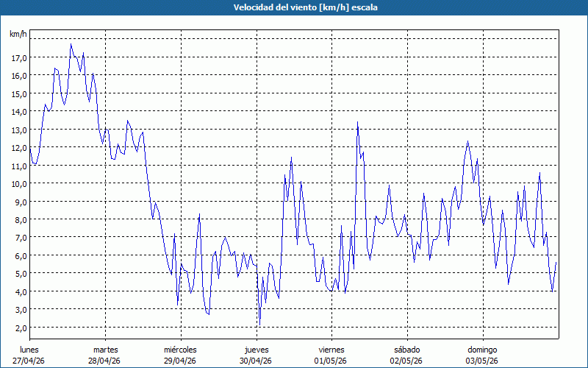
Task: Click the 6,0 y-axis value
Action: click(x=21, y=255)
